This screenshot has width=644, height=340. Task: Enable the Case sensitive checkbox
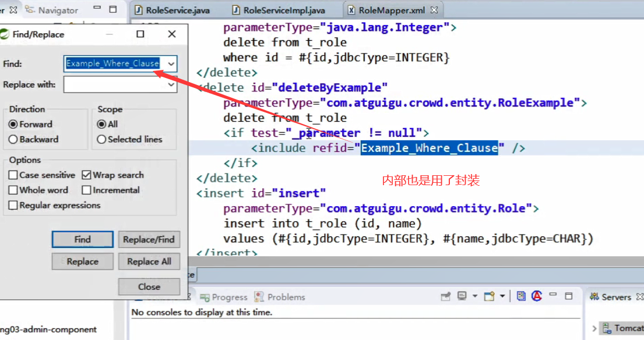13,175
